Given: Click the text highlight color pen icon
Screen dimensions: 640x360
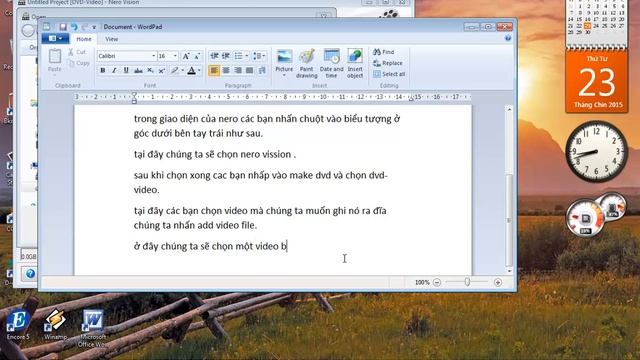Looking at the screenshot, I should 174,71.
